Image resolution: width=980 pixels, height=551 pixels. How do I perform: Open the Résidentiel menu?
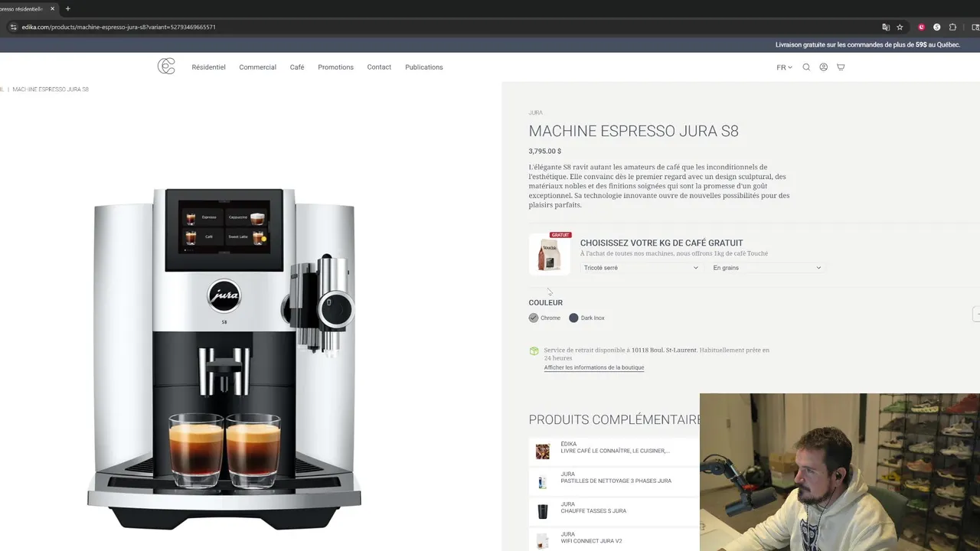[x=208, y=67]
